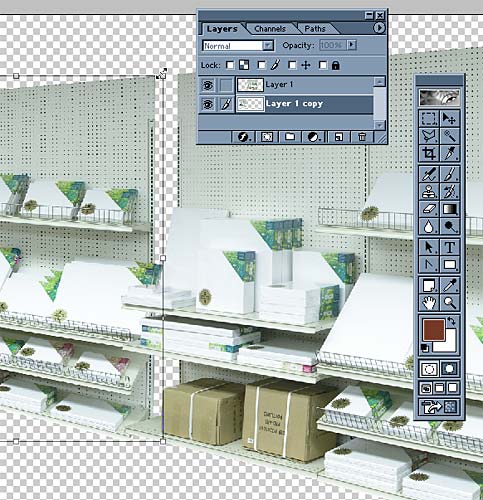
Task: Expand the Opacity slider arrow
Action: pos(352,45)
